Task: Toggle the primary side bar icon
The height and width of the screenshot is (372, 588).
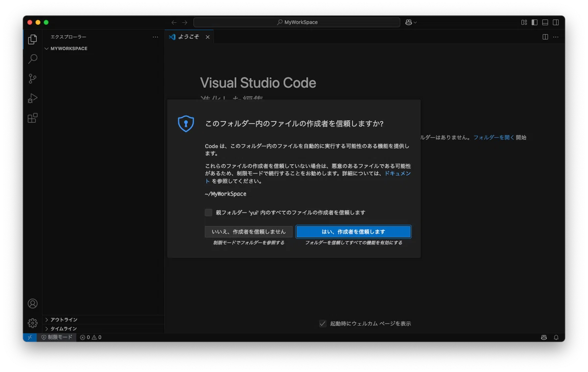Action: click(535, 23)
